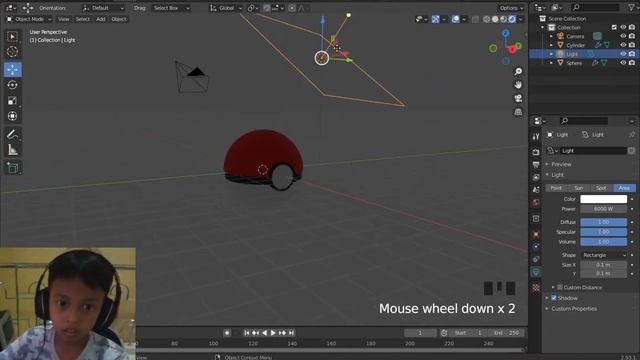Open the Object Data light properties tab

tap(536, 272)
